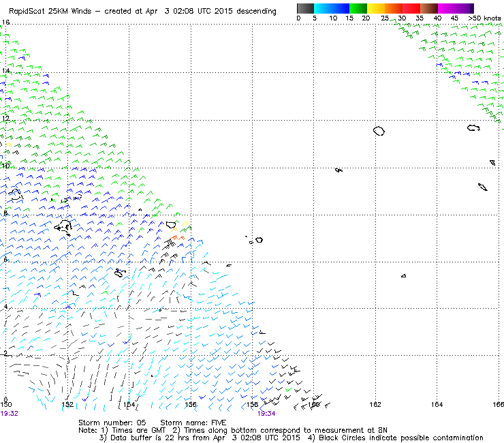Click the legend tick label '25'
Image resolution: width=504 pixels, height=443 pixels.
pyautogui.click(x=385, y=18)
